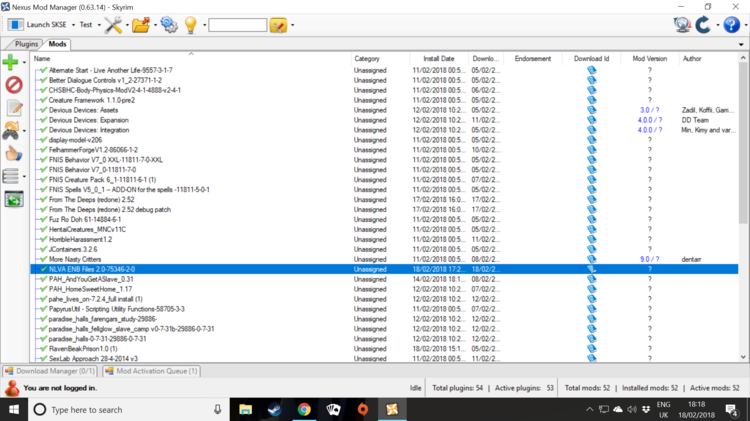Open the Launch SKSE dropdown arrow
This screenshot has height=421, width=750.
pyautogui.click(x=73, y=25)
